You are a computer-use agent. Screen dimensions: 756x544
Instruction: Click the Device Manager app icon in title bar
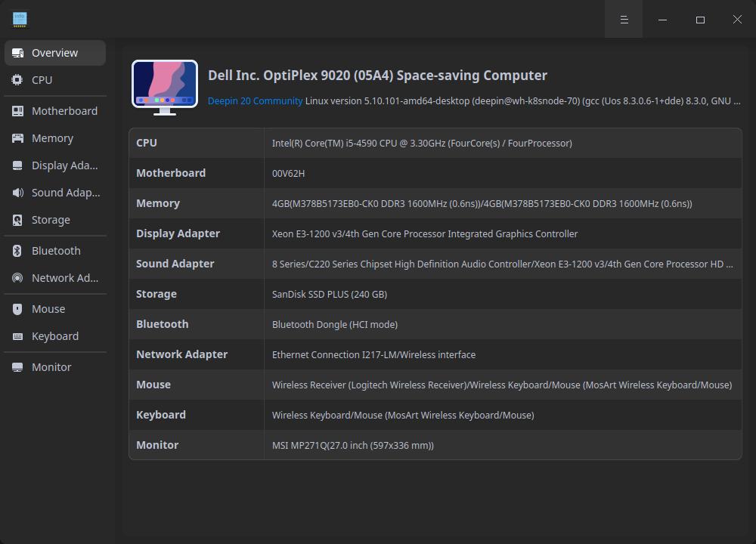coord(20,20)
